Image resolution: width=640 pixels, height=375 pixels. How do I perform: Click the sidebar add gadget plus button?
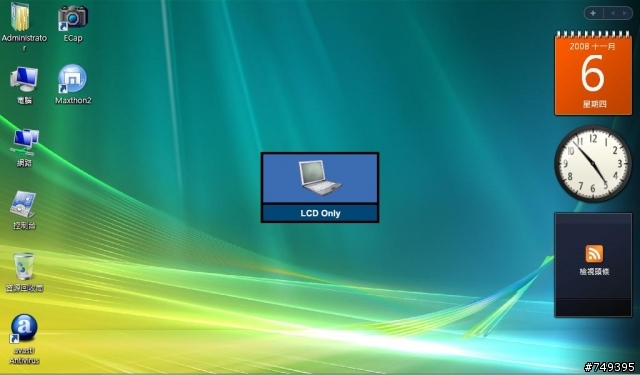[593, 13]
